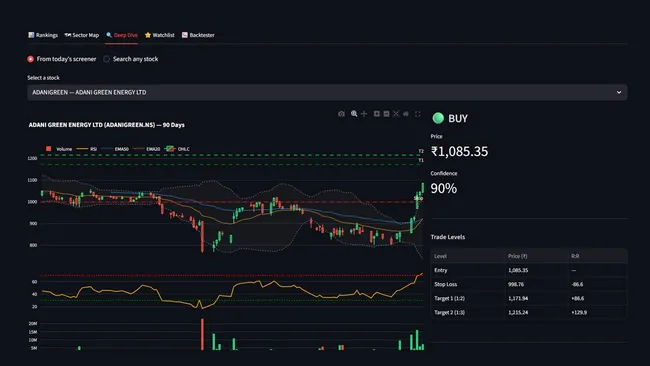Choose 'Search any stock' radio option
This screenshot has width=650, height=366.
pos(131,59)
